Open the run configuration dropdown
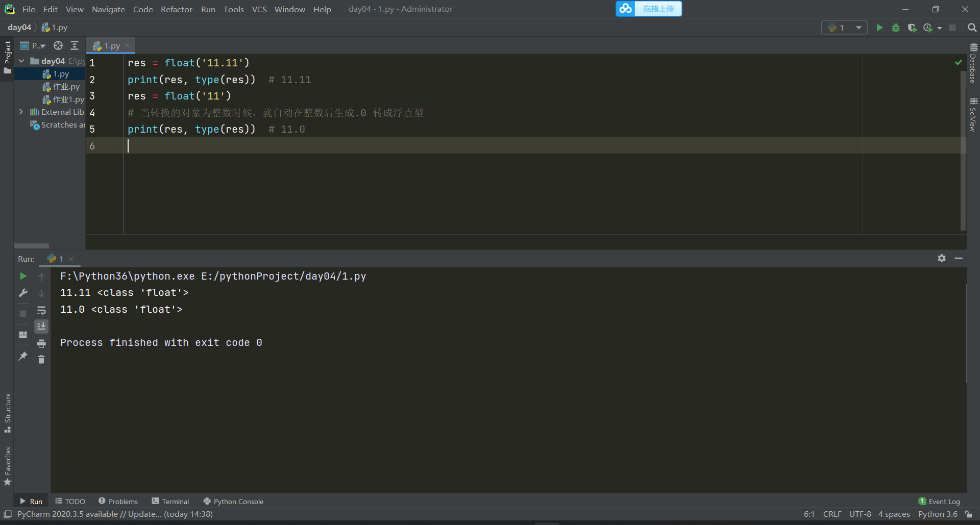980x525 pixels. [x=844, y=28]
